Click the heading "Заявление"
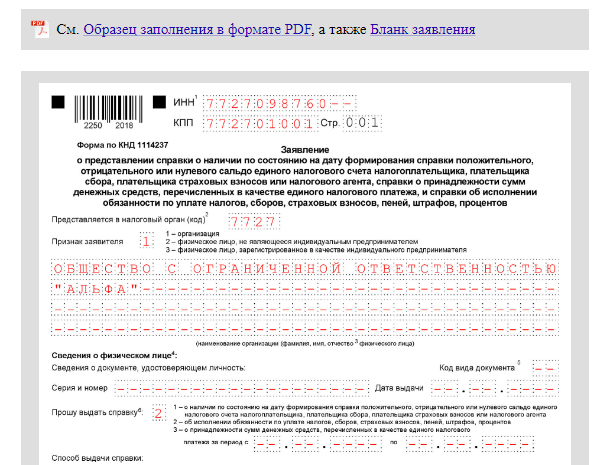 pos(305,150)
